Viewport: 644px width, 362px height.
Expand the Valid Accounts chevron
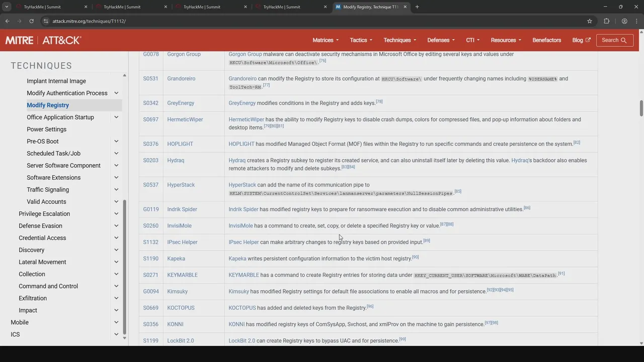[116, 202]
